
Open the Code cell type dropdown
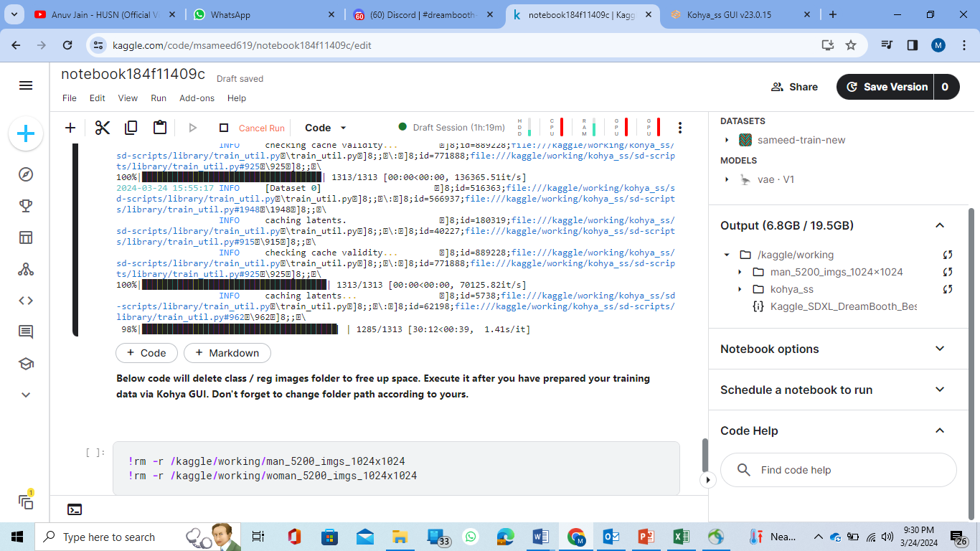coord(324,127)
